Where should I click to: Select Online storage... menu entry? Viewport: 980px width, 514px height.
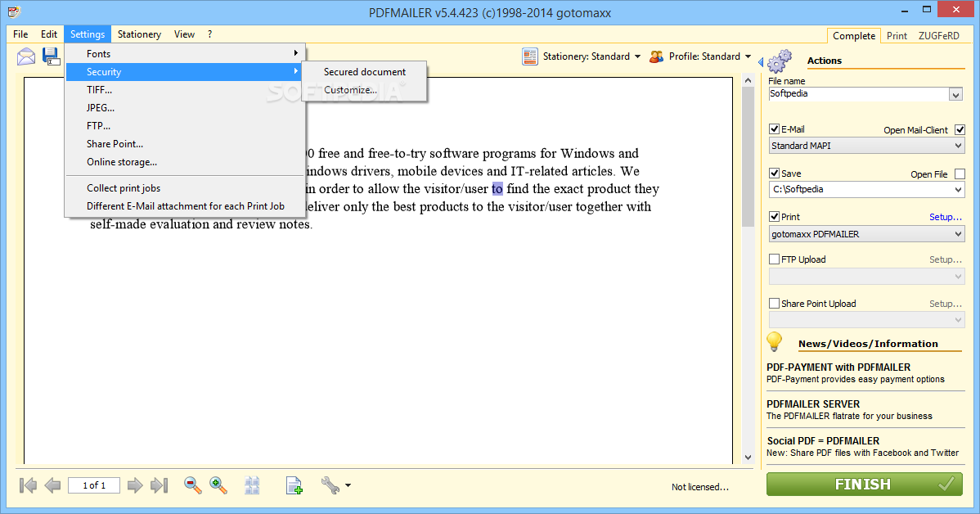(x=186, y=162)
